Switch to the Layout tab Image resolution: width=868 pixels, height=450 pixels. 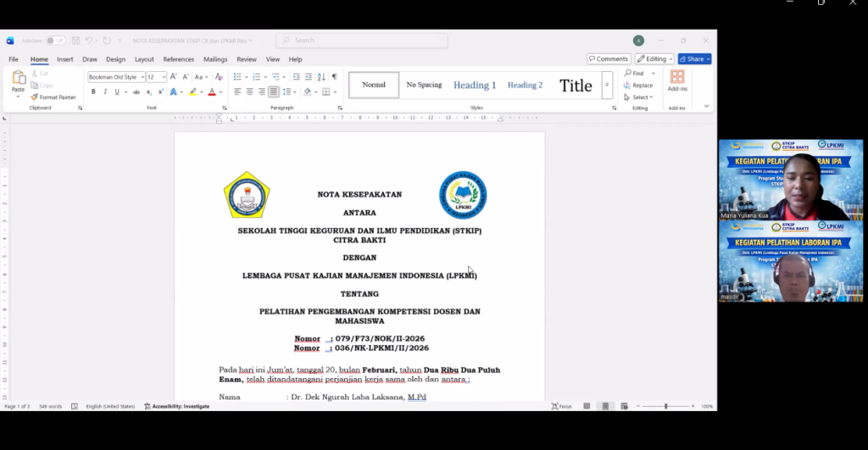coord(144,59)
